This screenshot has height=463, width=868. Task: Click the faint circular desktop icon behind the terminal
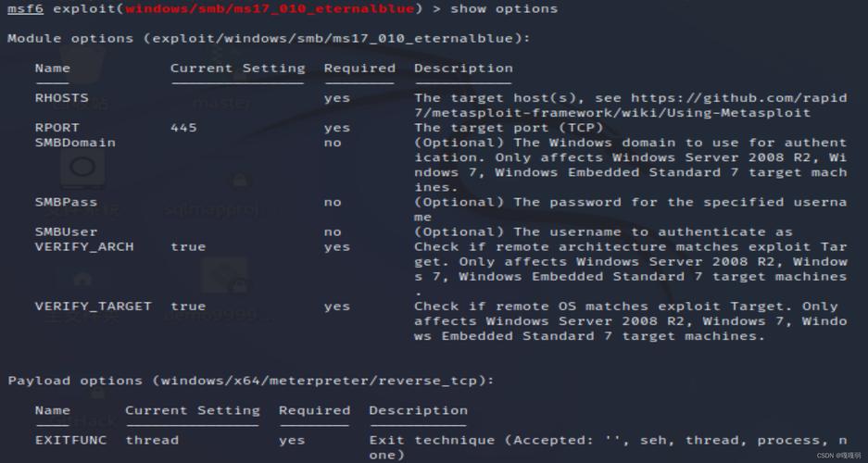click(x=82, y=168)
